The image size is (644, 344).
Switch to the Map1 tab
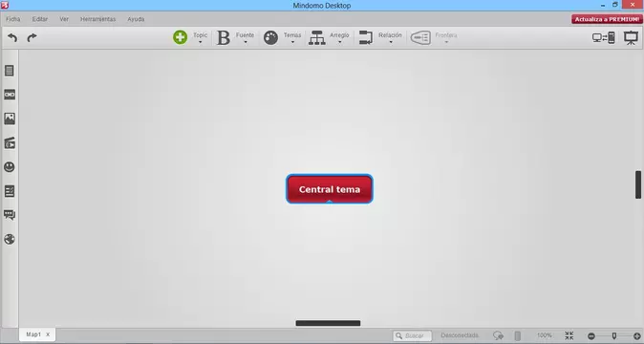pos(33,334)
